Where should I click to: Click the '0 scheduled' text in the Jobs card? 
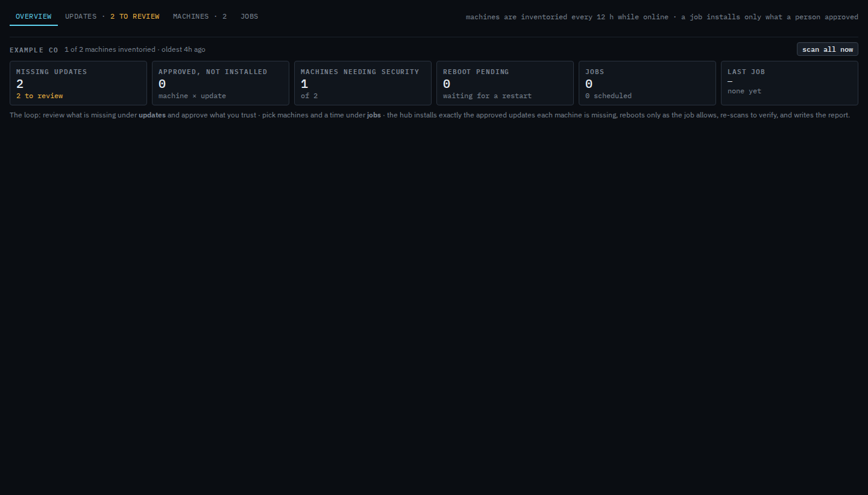pyautogui.click(x=609, y=96)
